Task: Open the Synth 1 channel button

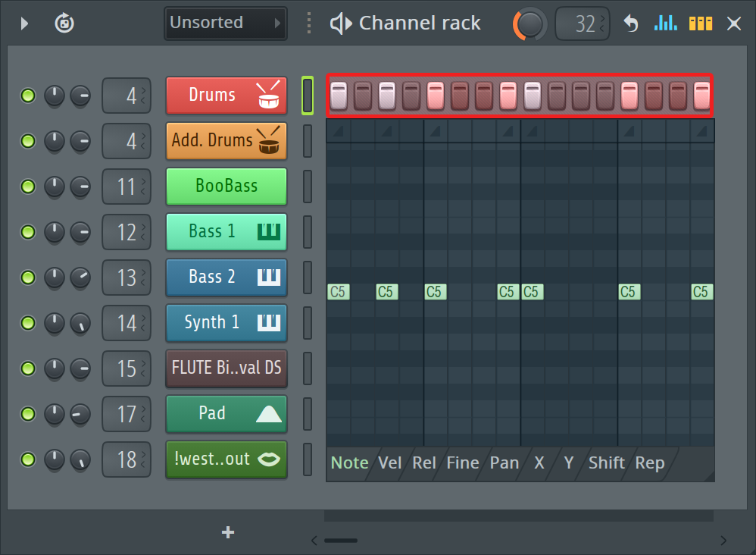Action: pyautogui.click(x=226, y=323)
